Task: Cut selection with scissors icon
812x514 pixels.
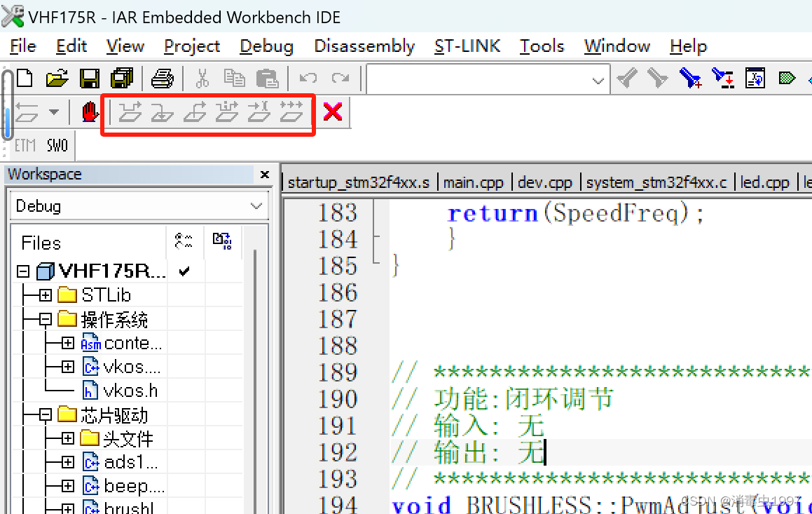Action: [x=202, y=79]
